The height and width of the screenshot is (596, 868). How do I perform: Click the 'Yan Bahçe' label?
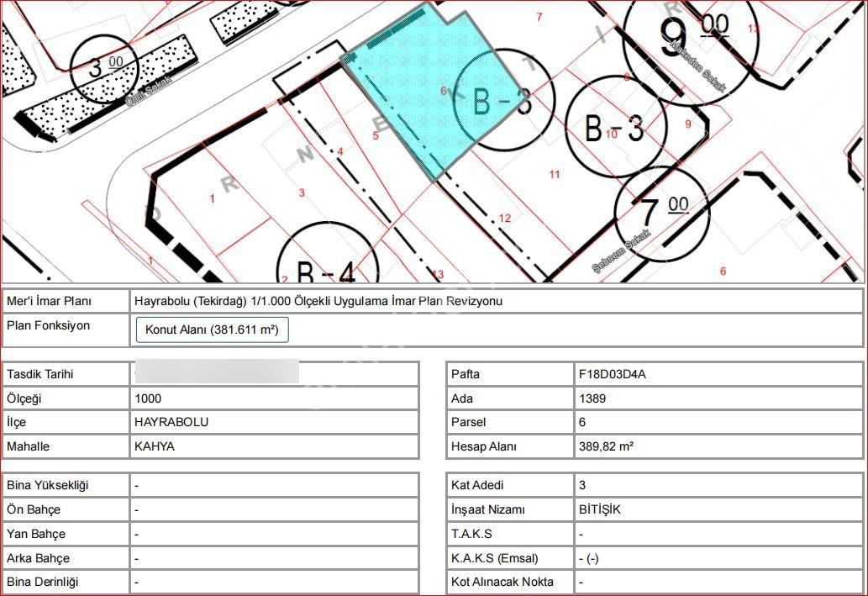pyautogui.click(x=36, y=534)
